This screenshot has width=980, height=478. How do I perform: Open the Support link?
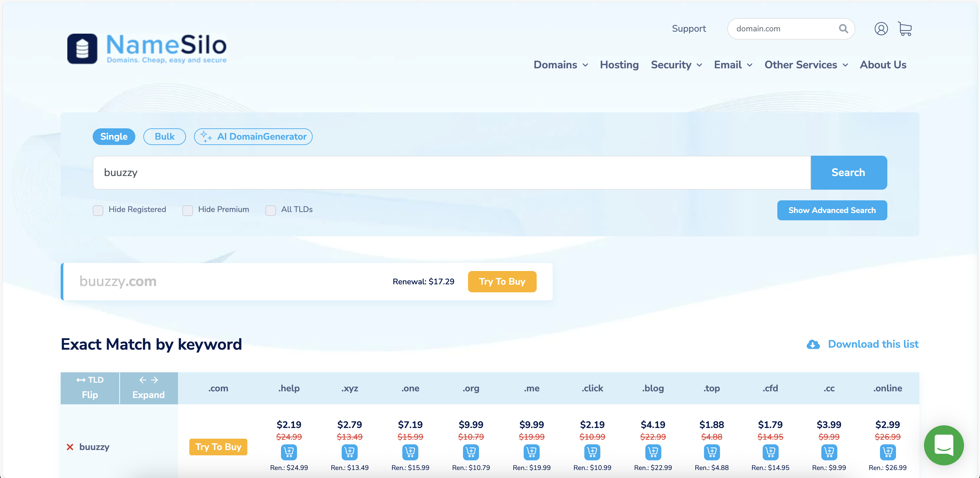[x=689, y=29]
